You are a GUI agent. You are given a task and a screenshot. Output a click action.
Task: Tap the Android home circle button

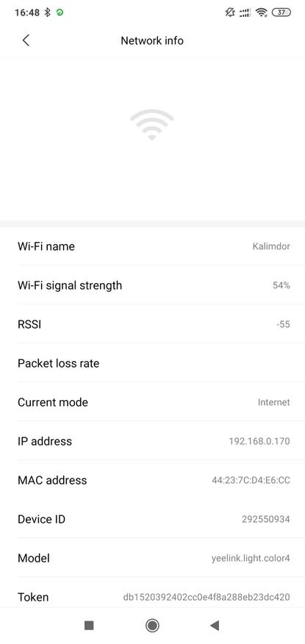point(152,626)
